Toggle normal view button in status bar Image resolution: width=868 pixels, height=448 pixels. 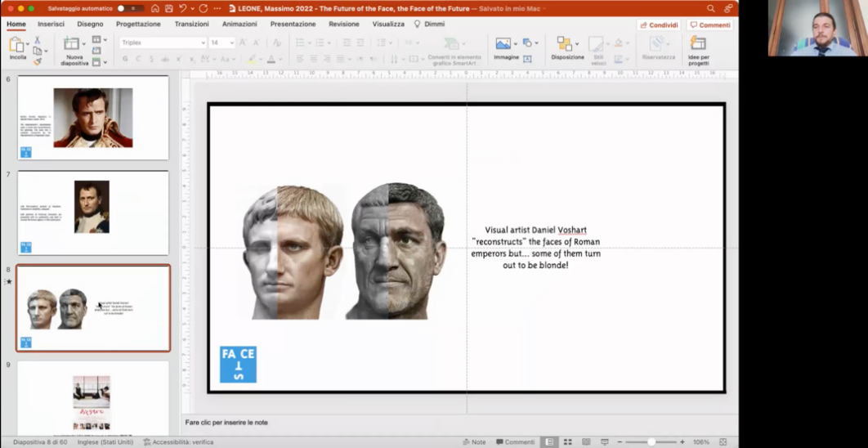[x=549, y=442]
